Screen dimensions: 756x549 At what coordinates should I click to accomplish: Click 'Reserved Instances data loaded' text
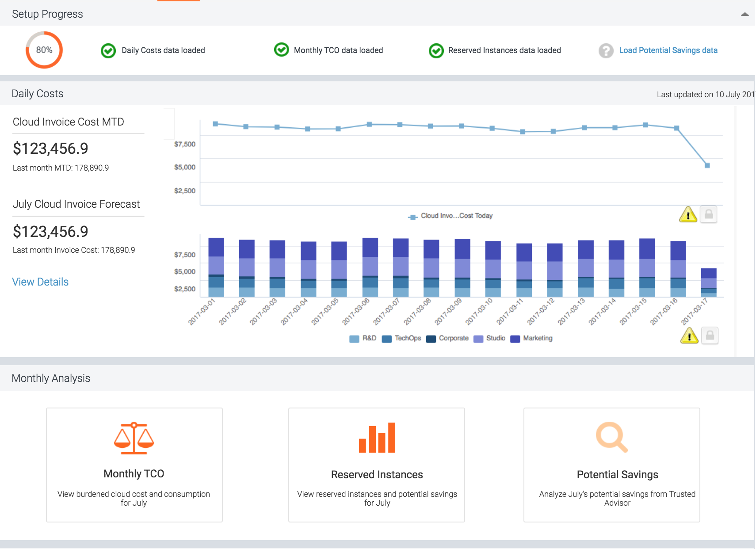coord(505,50)
